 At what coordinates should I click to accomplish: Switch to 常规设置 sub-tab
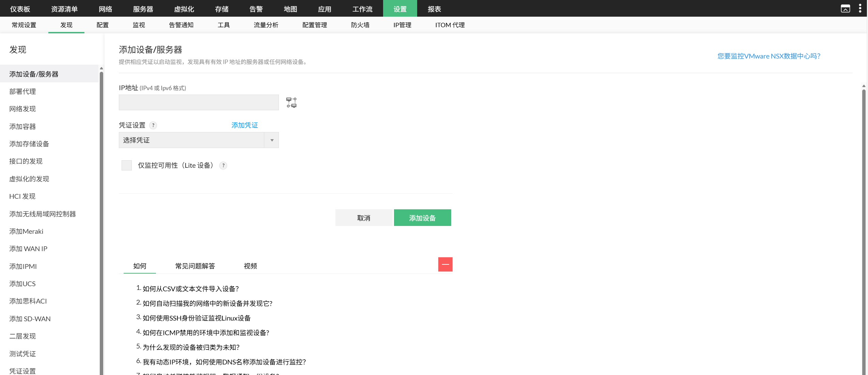coord(24,25)
